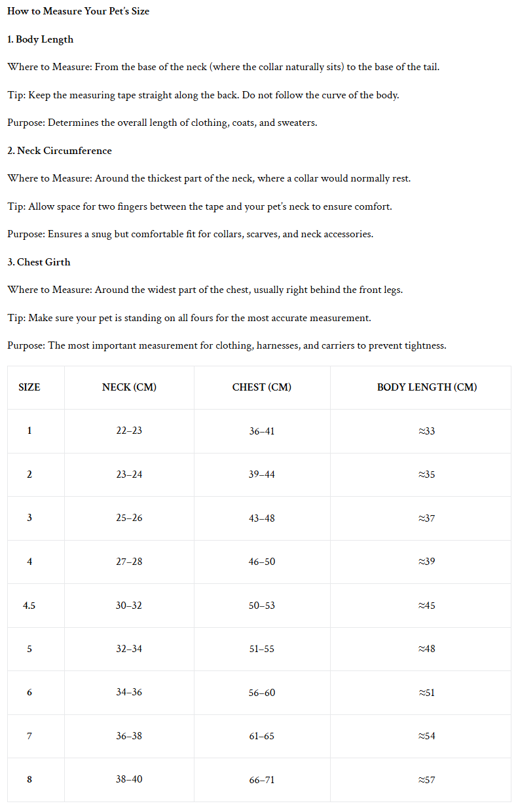Click the 'standing on all fours' tip line
518x812 pixels.
point(189,318)
